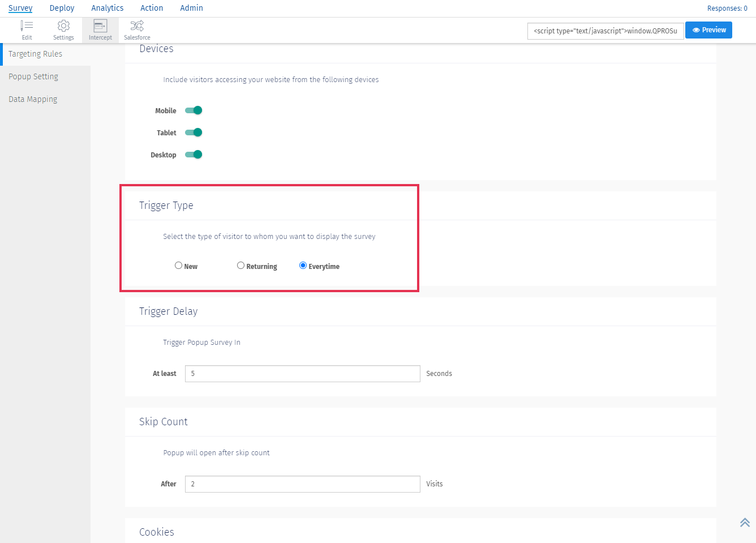
Task: Choose the Returning visitor radio option
Action: pos(240,266)
